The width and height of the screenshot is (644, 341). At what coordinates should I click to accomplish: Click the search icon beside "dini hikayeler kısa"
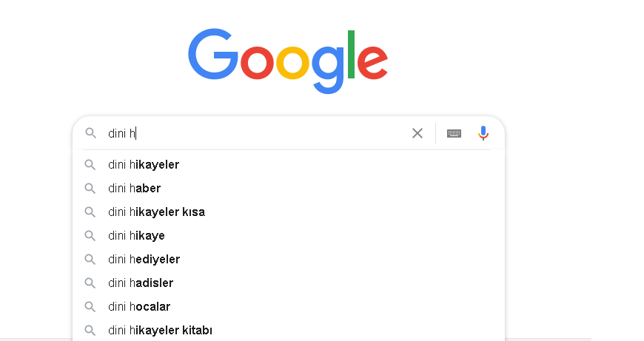tap(90, 212)
